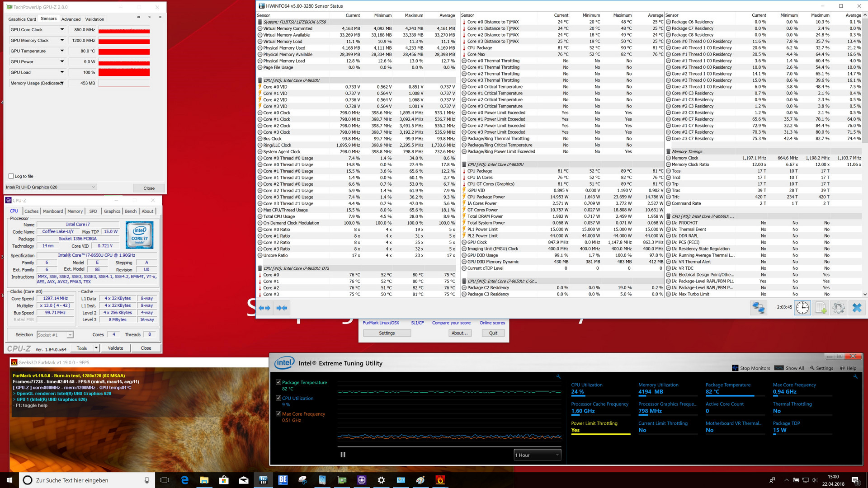Open CPU-Z SPD tab
Image resolution: width=868 pixels, height=488 pixels.
[93, 211]
